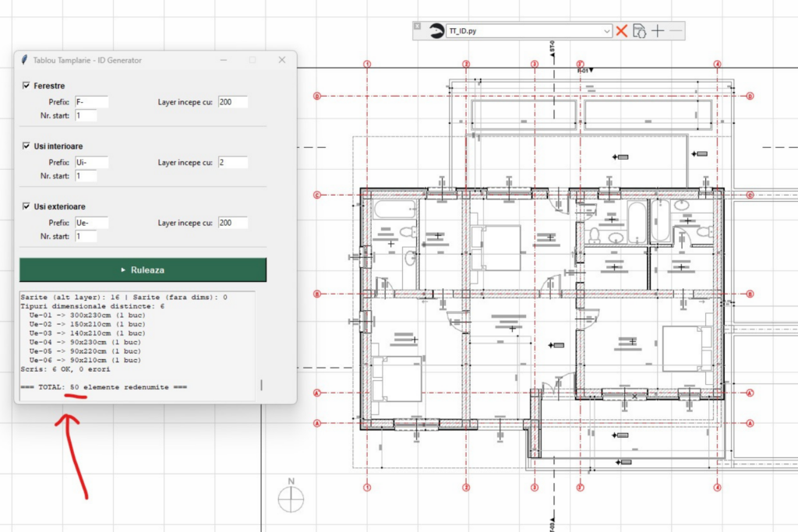Click the Ferestre Nr. start field
The width and height of the screenshot is (798, 532).
(x=86, y=115)
